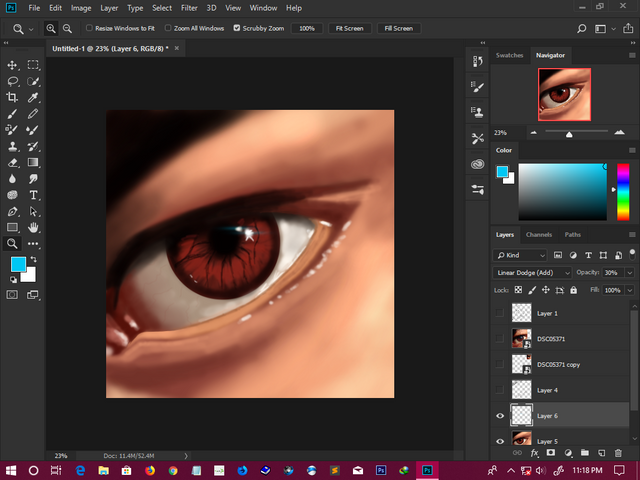Screen dimensions: 640x480
Task: Select the Clone Stamp tool
Action: (12, 146)
